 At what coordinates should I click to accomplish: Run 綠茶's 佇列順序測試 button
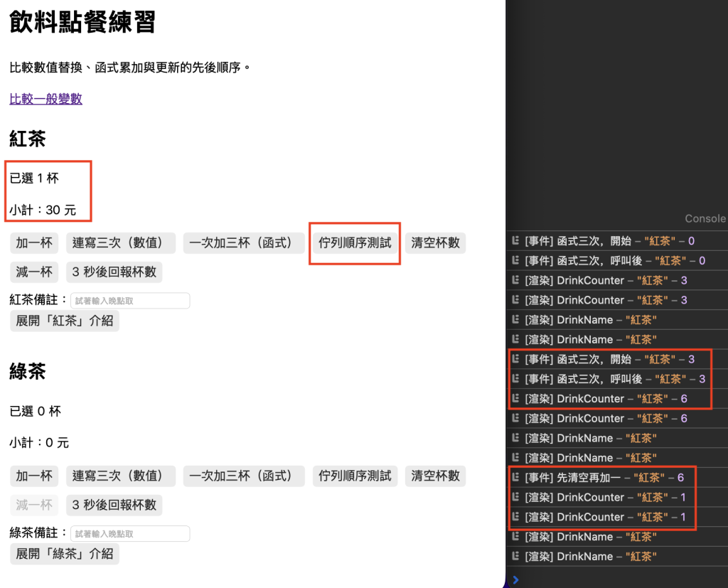pyautogui.click(x=355, y=476)
